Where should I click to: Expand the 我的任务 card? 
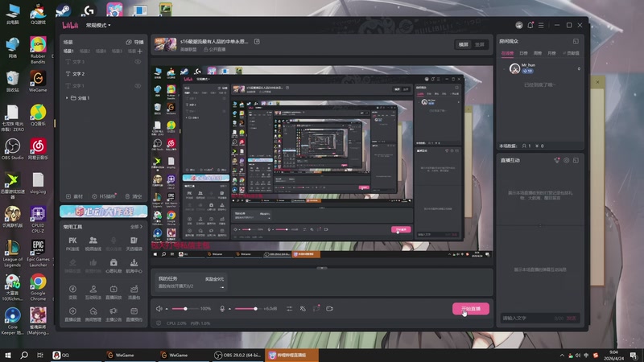pos(222,287)
